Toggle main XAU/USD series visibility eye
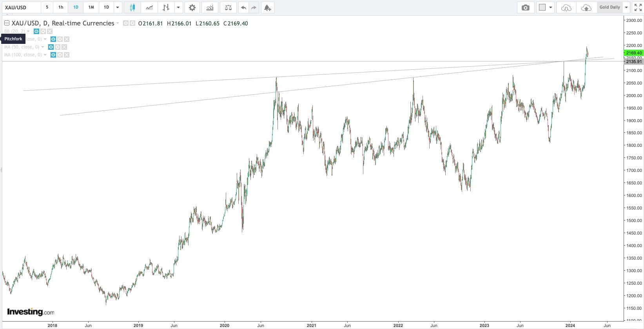The image size is (644, 329). pyautogui.click(x=126, y=23)
